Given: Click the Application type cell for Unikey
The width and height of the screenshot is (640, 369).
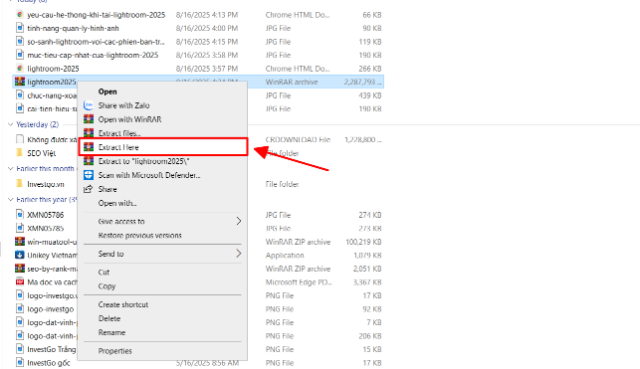Looking at the screenshot, I should (284, 255).
